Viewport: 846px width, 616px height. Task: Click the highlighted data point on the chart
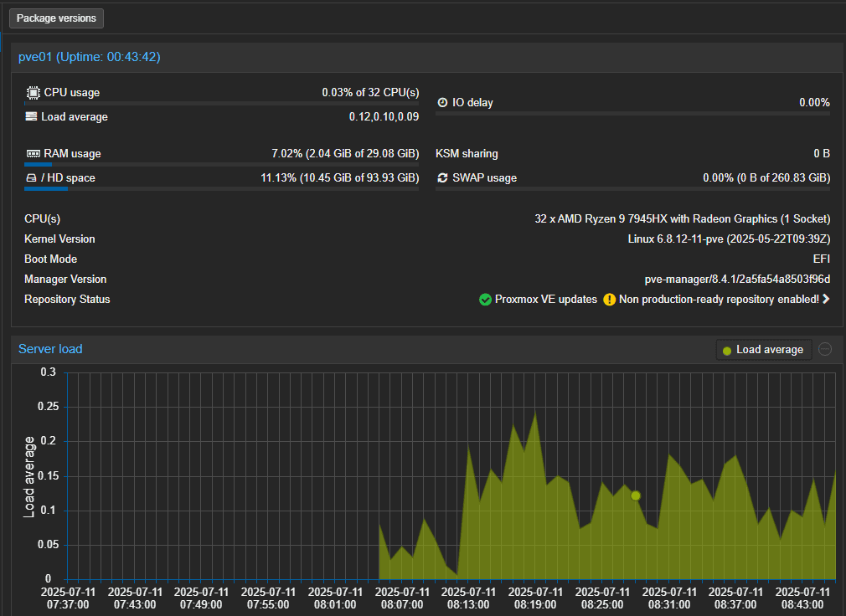click(x=636, y=495)
